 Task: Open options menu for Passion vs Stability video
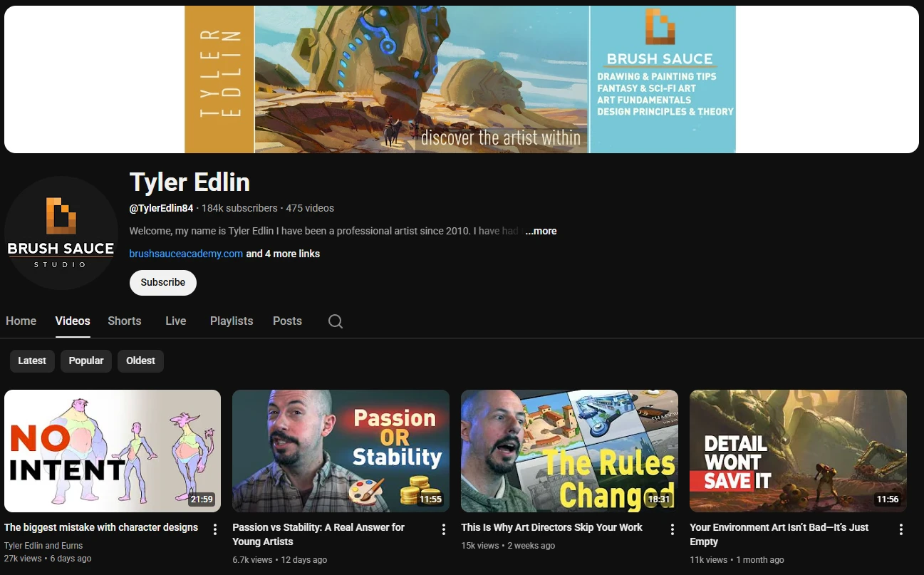tap(443, 529)
